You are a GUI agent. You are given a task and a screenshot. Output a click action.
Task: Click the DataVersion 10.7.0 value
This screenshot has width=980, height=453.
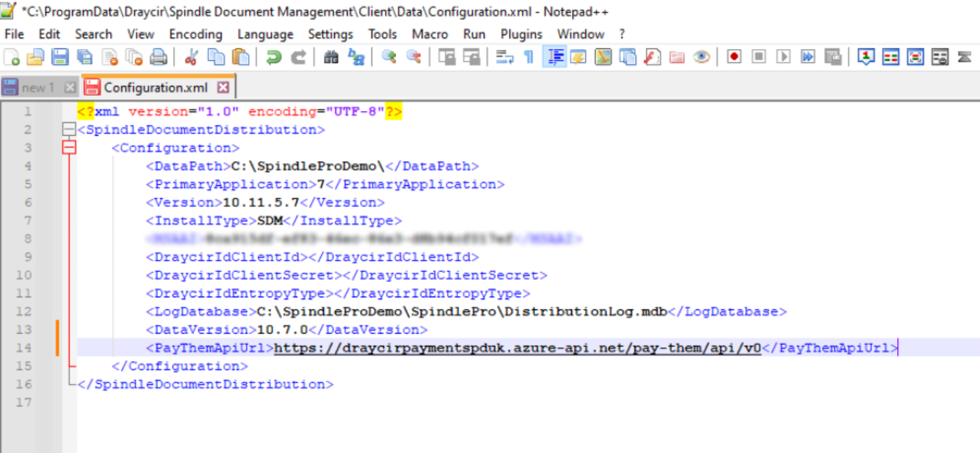coord(283,329)
